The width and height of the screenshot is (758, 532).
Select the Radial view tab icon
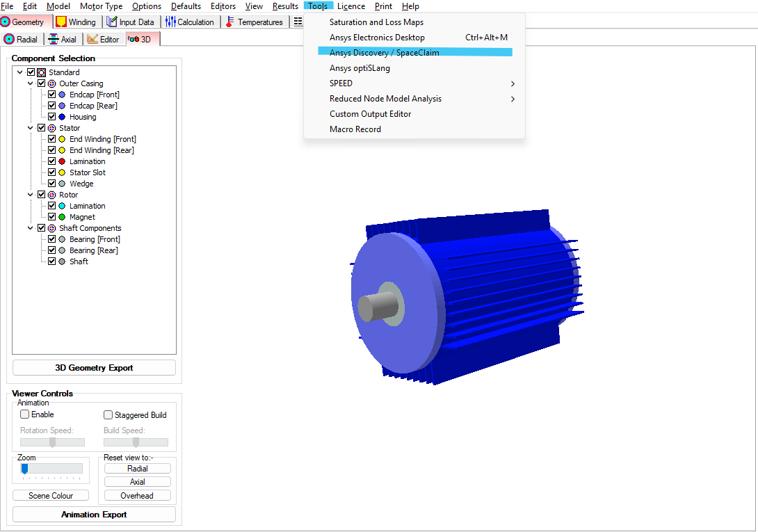click(x=9, y=39)
